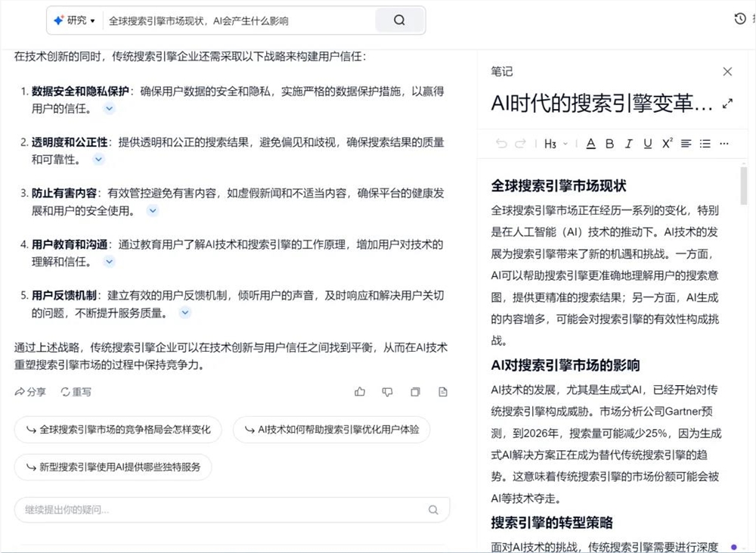The width and height of the screenshot is (756, 553).
Task: Click the search magnifier in the top bar
Action: 399,20
